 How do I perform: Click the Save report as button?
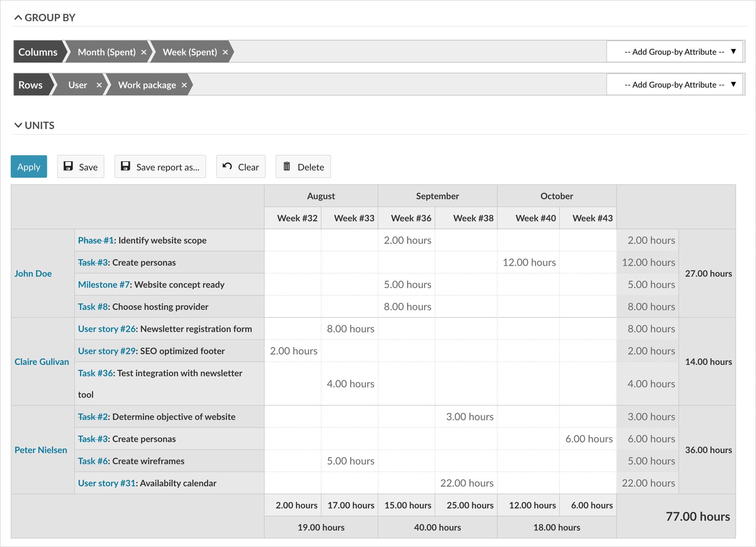[160, 166]
